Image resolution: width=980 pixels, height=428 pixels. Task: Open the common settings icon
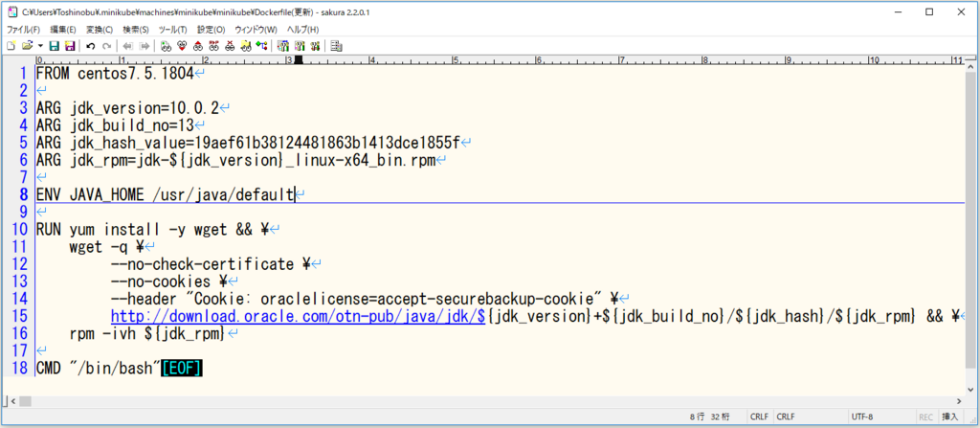point(315,46)
